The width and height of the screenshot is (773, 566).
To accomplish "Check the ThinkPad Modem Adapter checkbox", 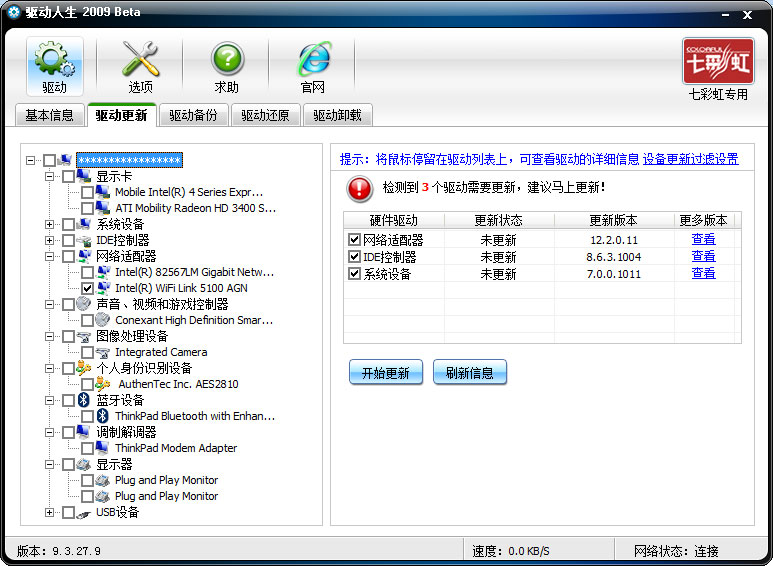I will click(x=87, y=448).
